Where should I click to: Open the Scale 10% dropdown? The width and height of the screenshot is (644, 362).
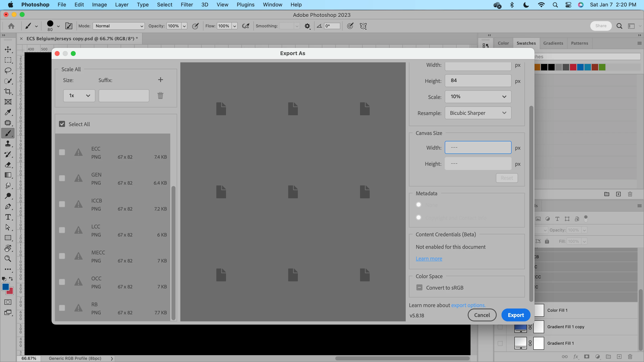pos(478,97)
